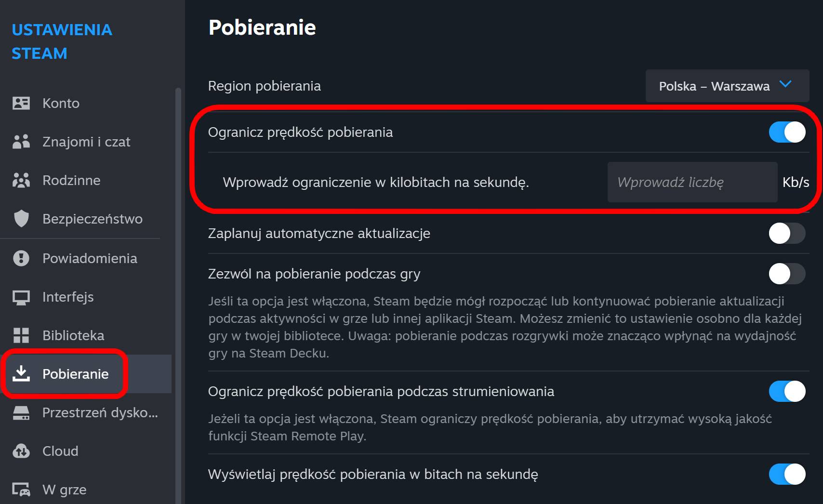Click the Biblioteka grid icon

pos(21,335)
